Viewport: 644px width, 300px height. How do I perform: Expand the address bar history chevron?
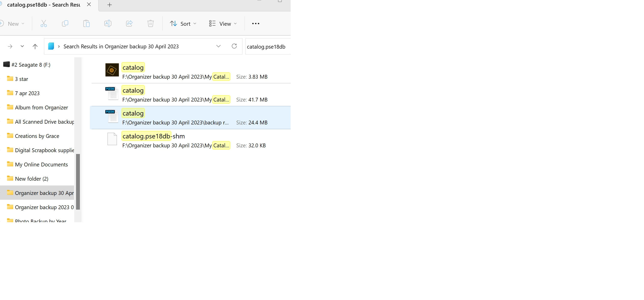coord(218,46)
